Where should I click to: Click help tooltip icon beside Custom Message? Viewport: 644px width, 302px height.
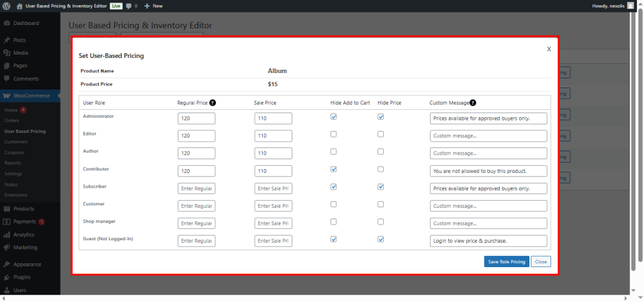coord(473,103)
